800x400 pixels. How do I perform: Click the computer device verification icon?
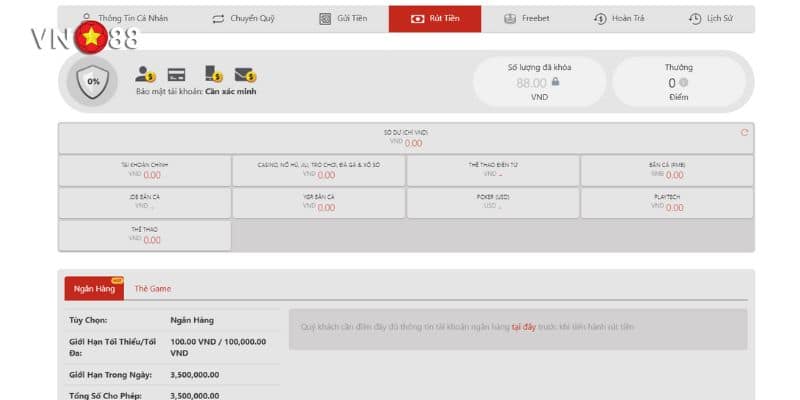[213, 73]
